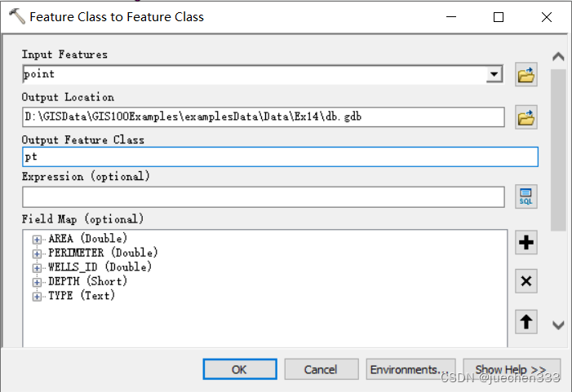Expand the AREA (Double) field node
572x392 pixels.
click(37, 240)
